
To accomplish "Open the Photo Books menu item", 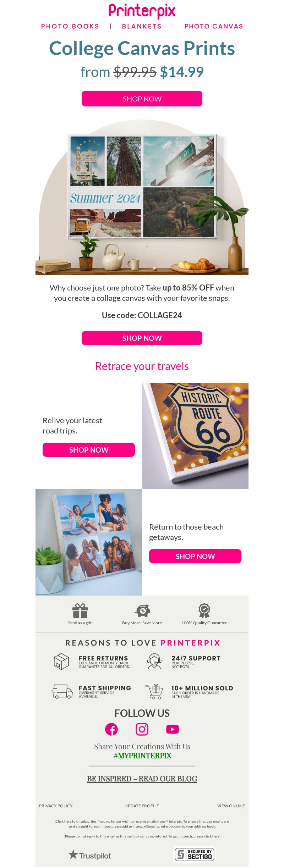I will 70,26.
